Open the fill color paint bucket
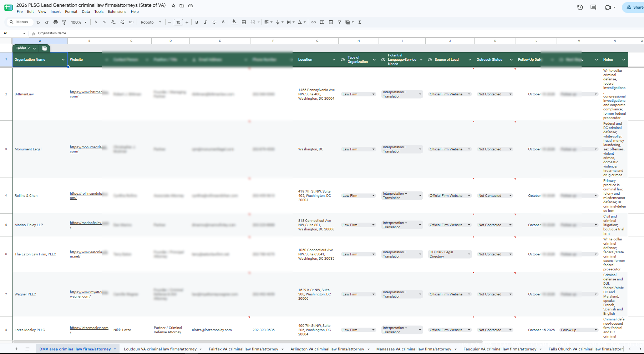This screenshot has width=644, height=354. click(234, 22)
